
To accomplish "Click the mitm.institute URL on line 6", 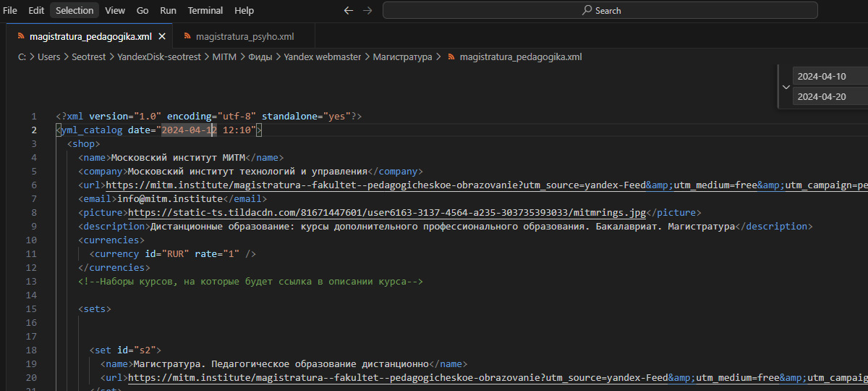I will coord(487,185).
